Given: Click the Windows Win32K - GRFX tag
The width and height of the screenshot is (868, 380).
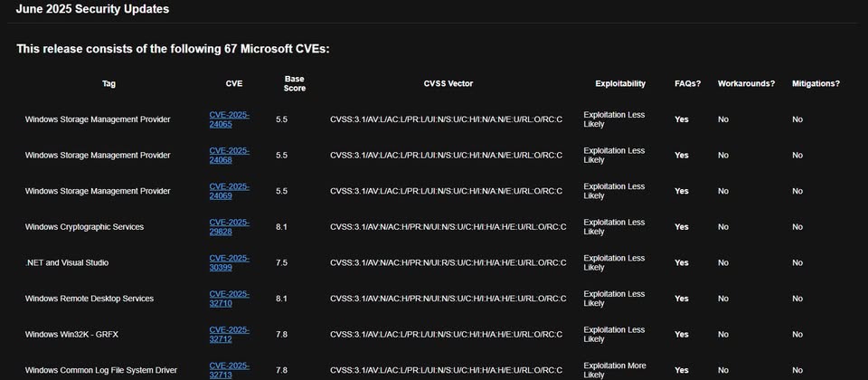Looking at the screenshot, I should pos(71,335).
